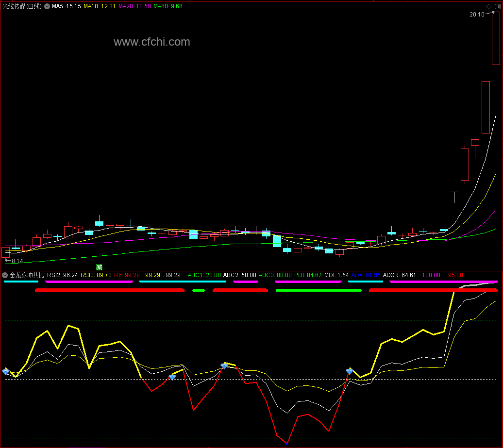Screen dimensions: 503x448
Task: Click the leftmost blue signal icon on indicator
Action: pyautogui.click(x=5, y=372)
